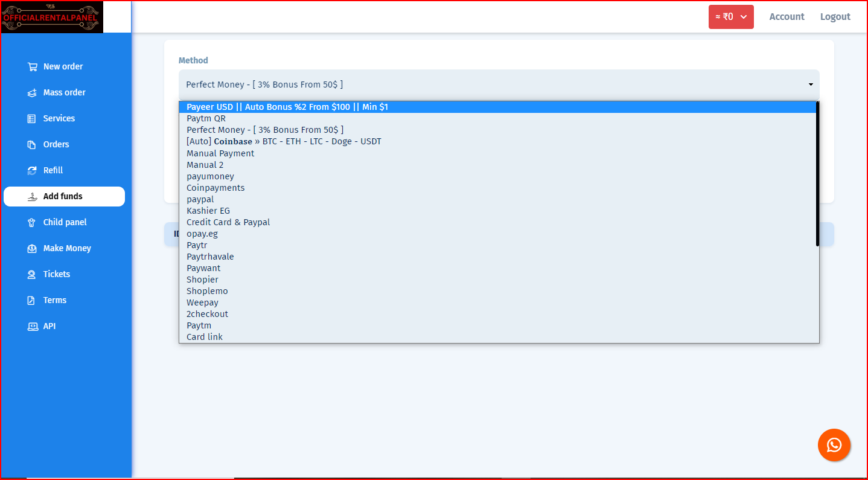This screenshot has width=868, height=480.
Task: Click the dropdown list scrollbar
Action: (x=817, y=174)
